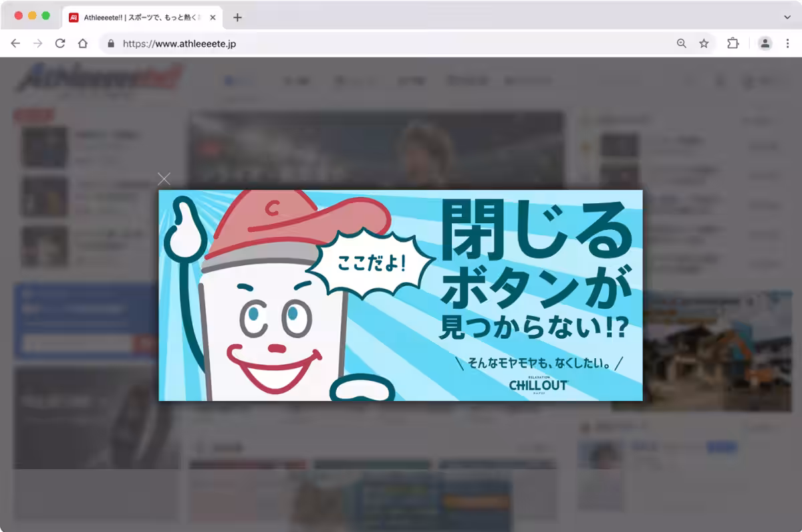802x532 pixels.
Task: Bookmark this page with the star
Action: [704, 43]
